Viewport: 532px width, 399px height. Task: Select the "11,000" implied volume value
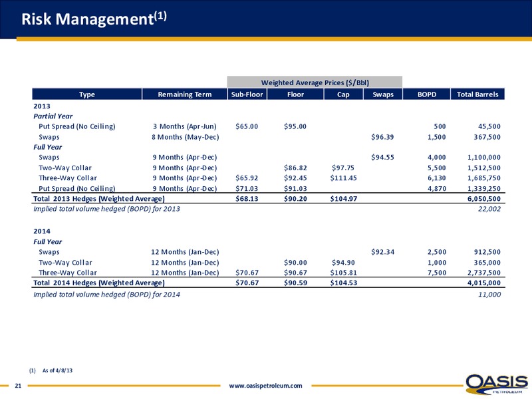[x=489, y=295]
